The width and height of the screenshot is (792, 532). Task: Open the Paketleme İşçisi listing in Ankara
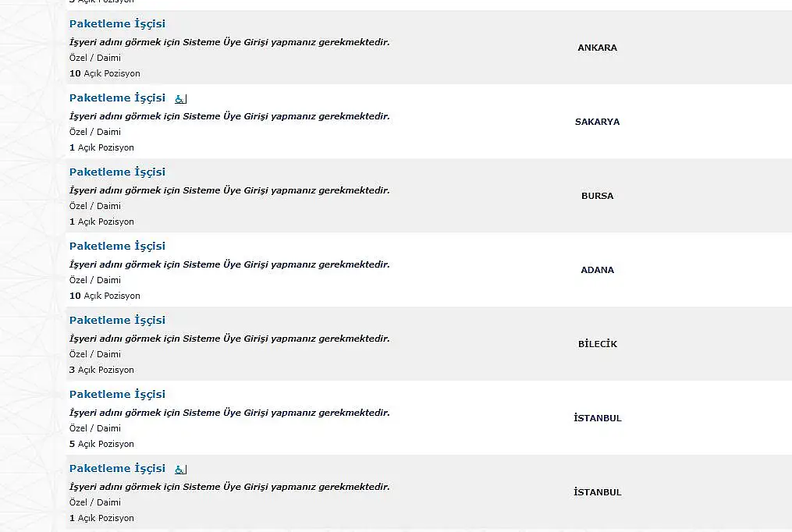tap(117, 23)
